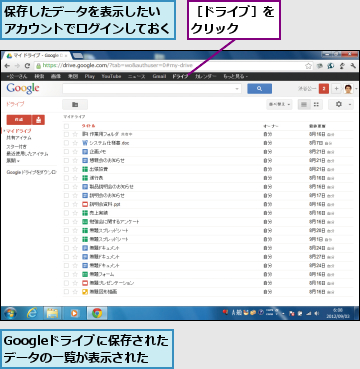Click ニュース in the black top bar
Viewport: 360px width, 369px height.
137,76
